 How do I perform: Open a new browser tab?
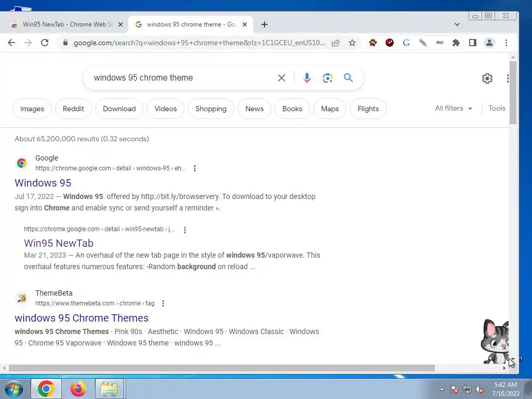click(264, 24)
